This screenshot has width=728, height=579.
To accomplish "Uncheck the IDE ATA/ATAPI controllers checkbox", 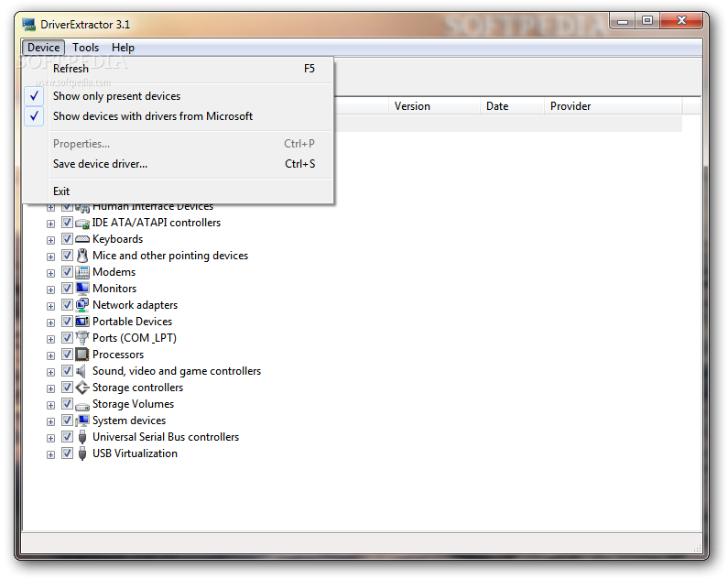I will [x=67, y=223].
